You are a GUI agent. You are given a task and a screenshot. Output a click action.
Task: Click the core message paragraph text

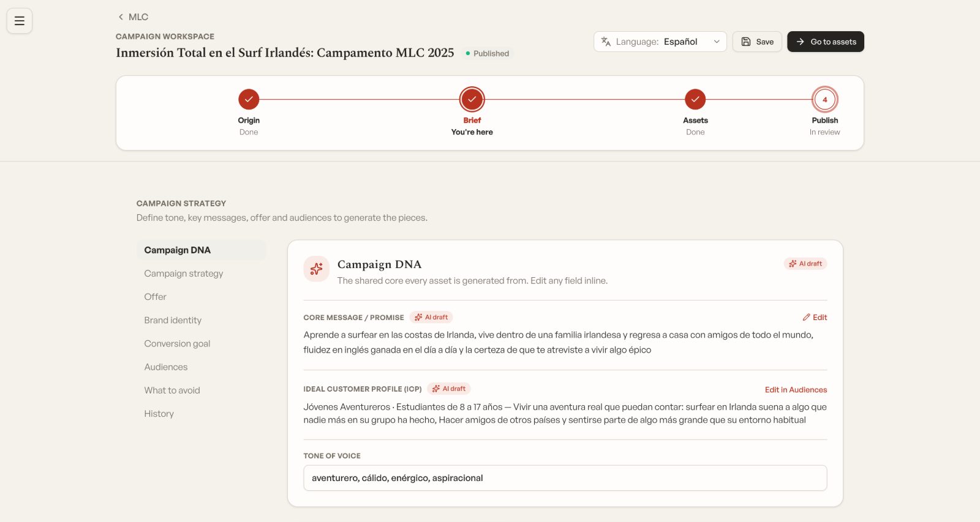[x=559, y=342]
